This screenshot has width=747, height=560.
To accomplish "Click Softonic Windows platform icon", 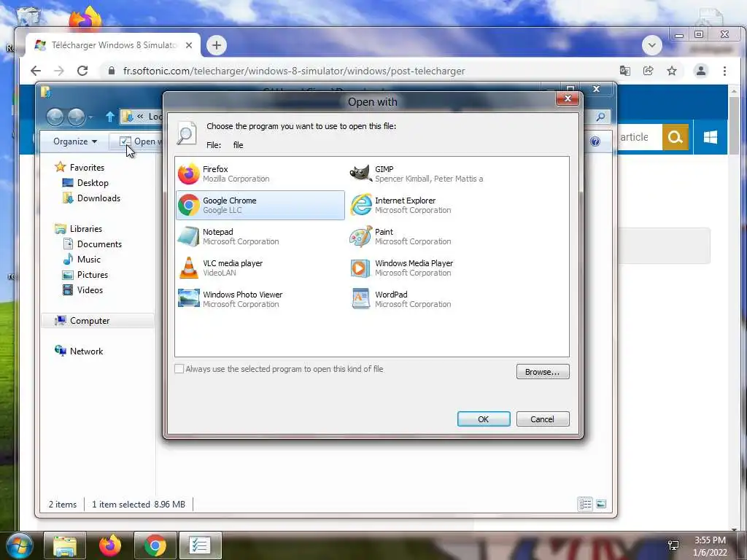I will pos(711,137).
